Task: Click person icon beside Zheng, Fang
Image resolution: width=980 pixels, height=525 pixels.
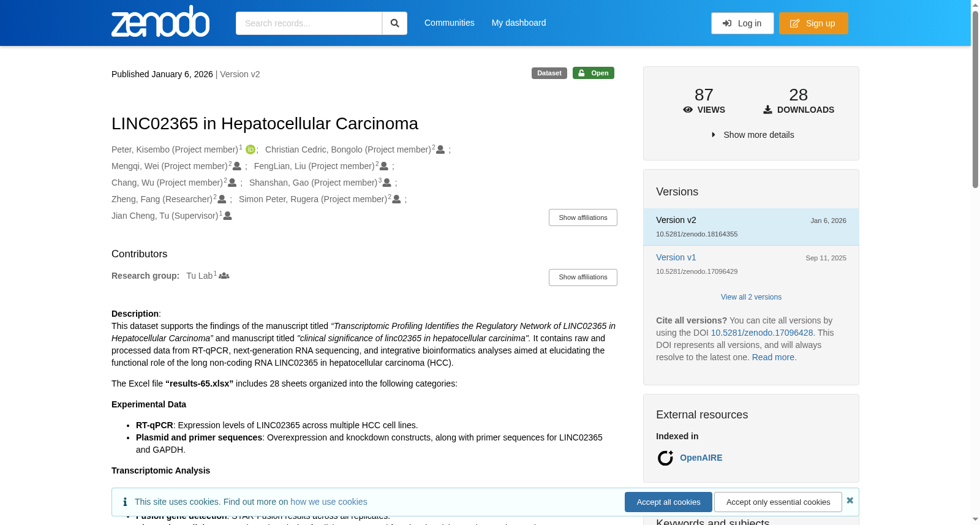Action: pos(222,199)
